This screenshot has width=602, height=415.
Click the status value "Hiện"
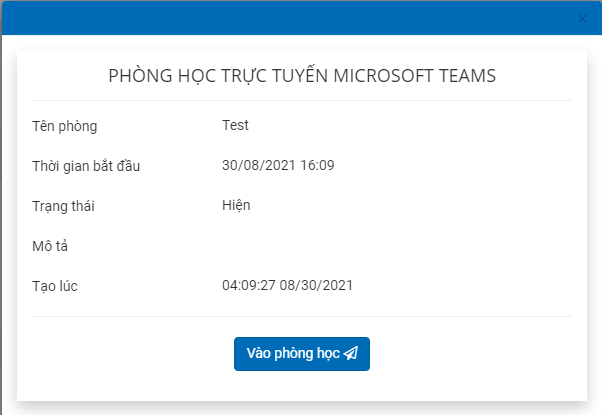pyautogui.click(x=236, y=205)
